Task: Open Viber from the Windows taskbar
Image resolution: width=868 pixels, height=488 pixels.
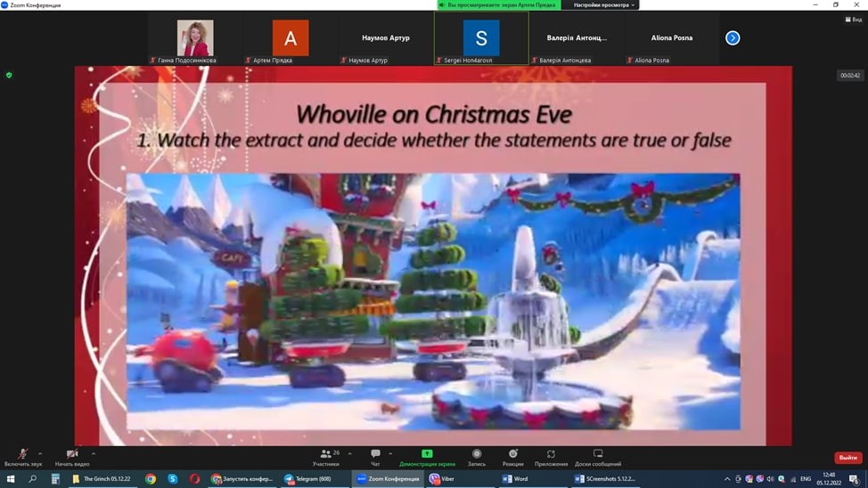Action: [x=442, y=479]
